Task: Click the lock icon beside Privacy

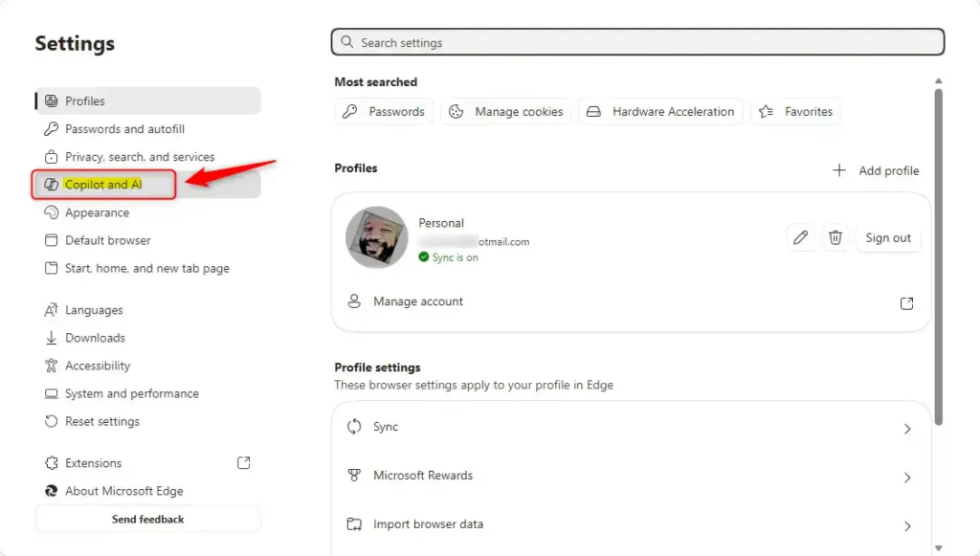Action: point(52,157)
